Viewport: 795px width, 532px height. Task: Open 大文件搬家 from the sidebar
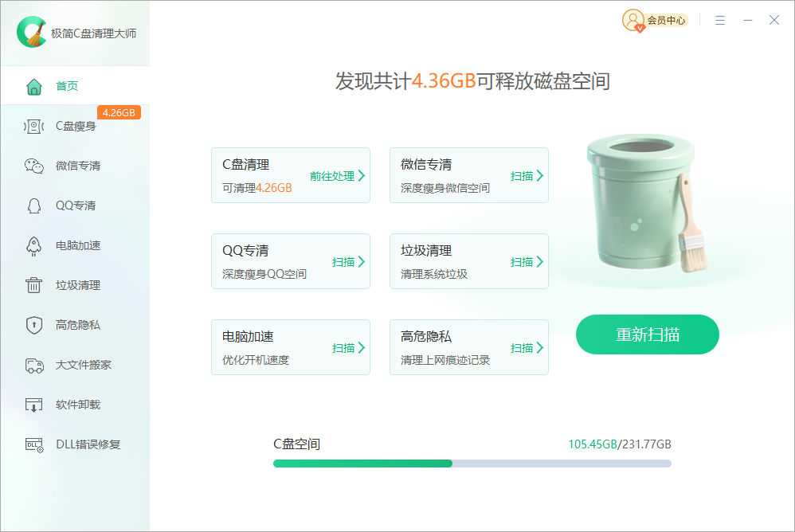(75, 365)
